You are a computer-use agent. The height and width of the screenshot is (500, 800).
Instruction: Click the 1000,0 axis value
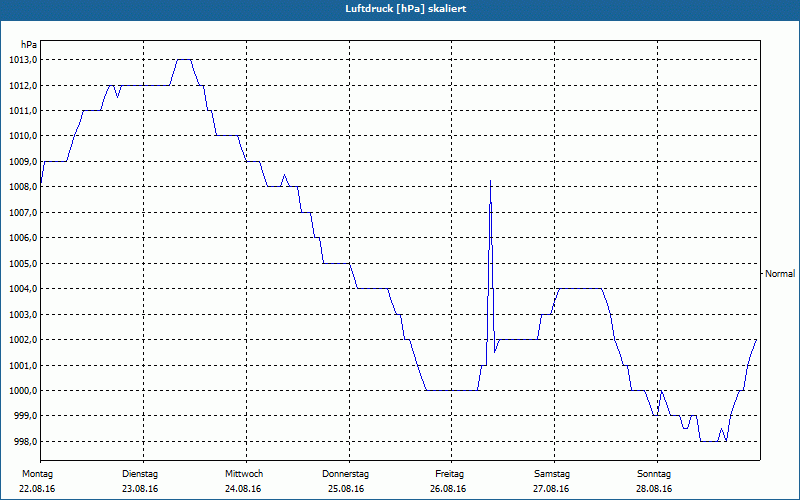point(23,391)
